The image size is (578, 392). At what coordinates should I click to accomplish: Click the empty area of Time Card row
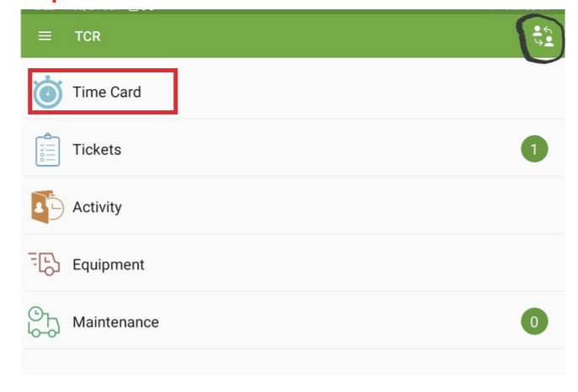pos(369,92)
